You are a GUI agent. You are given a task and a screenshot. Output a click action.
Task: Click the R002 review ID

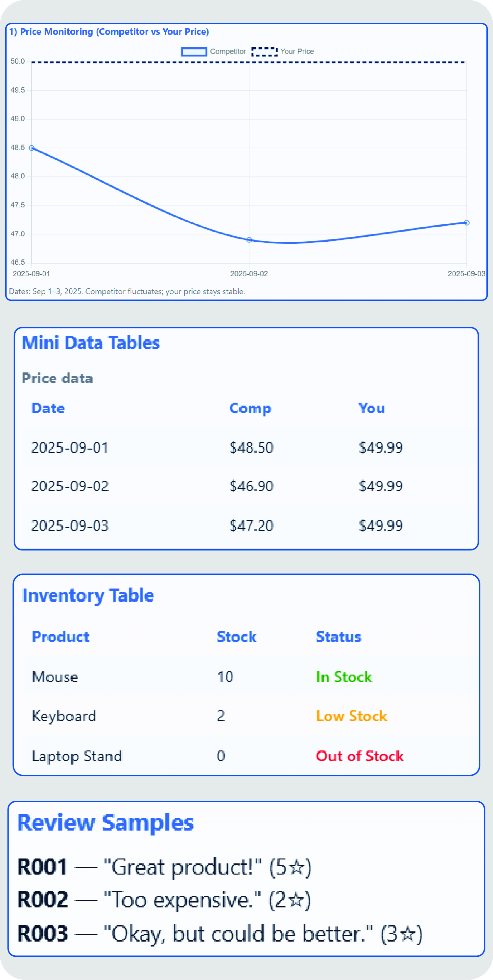(x=43, y=901)
